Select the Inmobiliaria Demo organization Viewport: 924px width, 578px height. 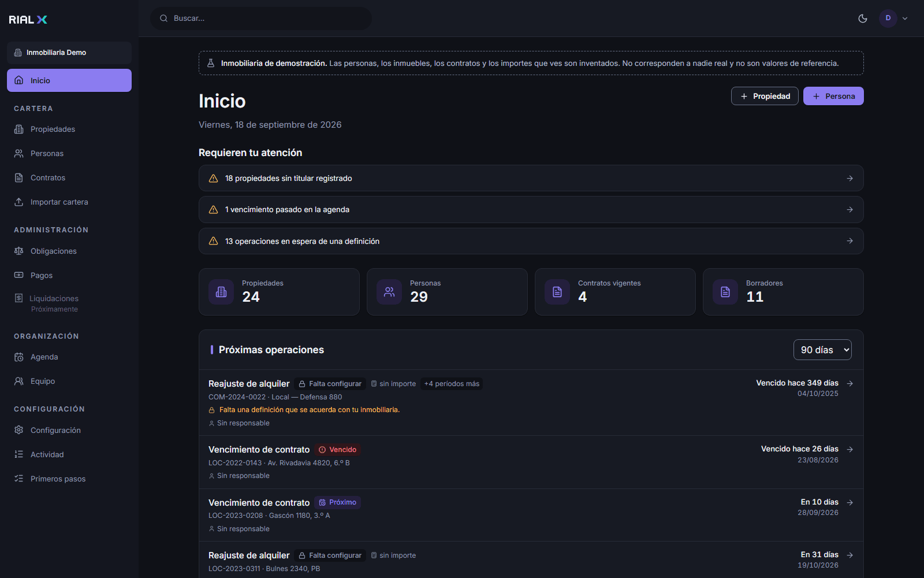(69, 53)
